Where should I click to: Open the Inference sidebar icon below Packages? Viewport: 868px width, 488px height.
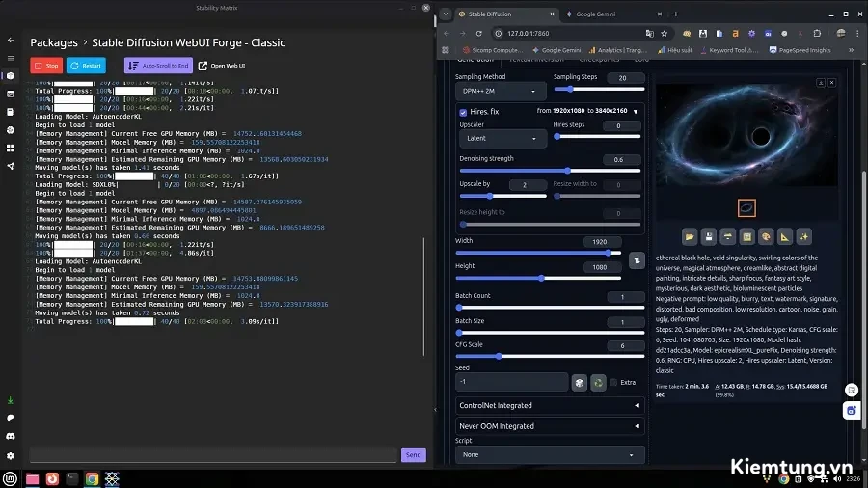tap(11, 95)
